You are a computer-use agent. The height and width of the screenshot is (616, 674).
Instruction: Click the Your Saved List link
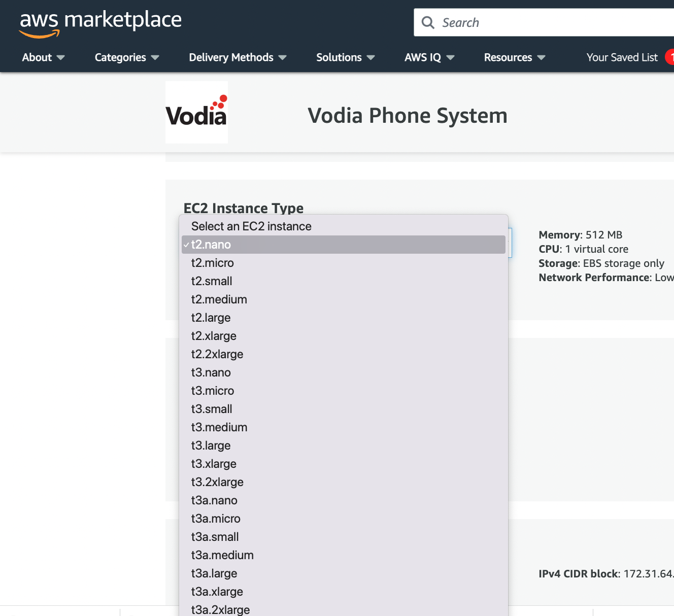click(x=622, y=57)
